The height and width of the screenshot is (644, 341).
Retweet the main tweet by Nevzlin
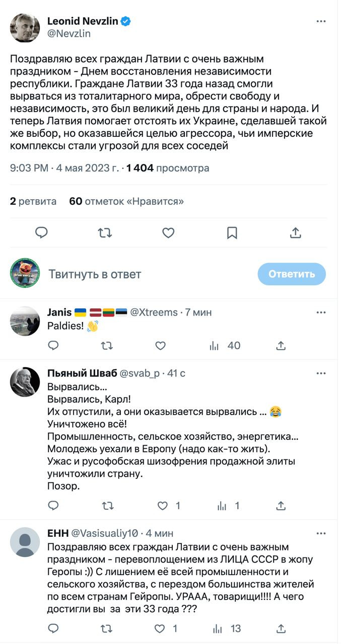pyautogui.click(x=105, y=232)
